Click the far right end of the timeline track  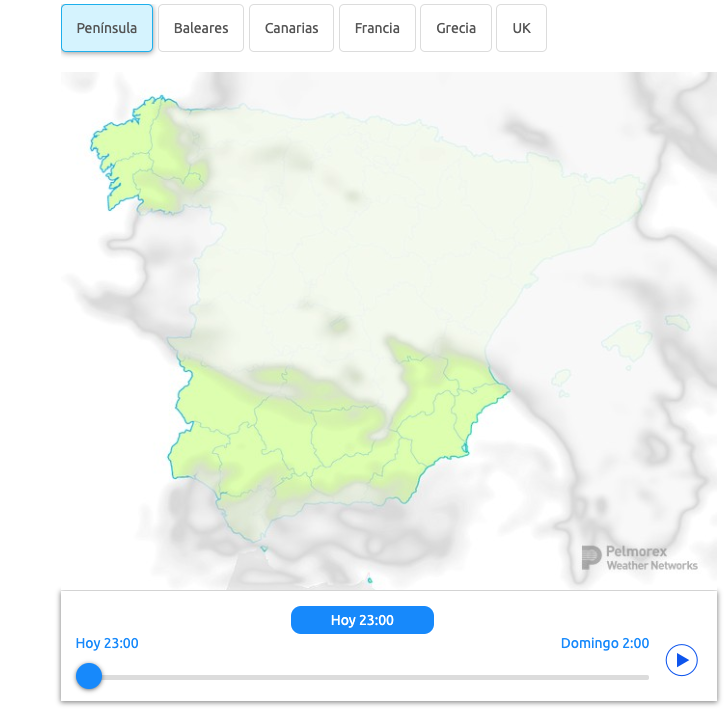coord(646,677)
